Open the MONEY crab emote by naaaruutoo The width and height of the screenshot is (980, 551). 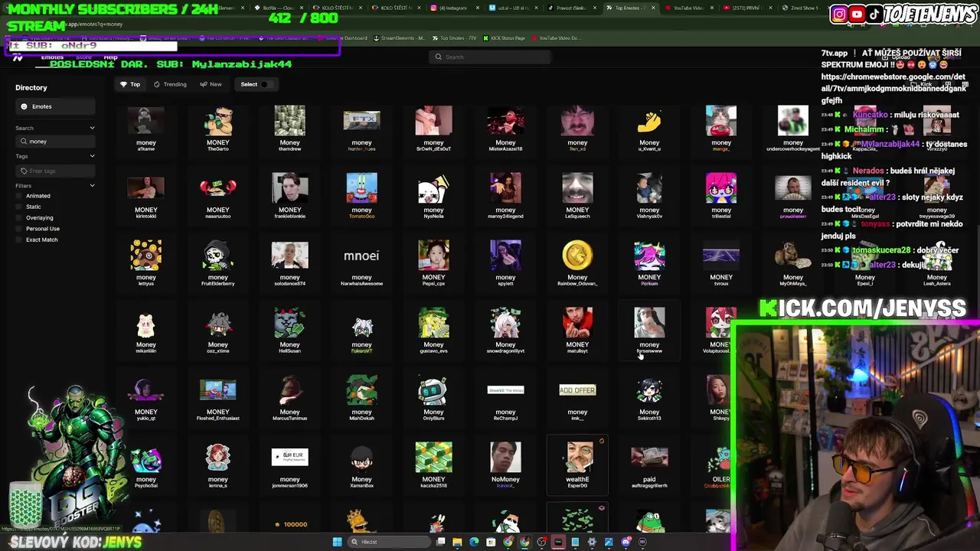217,195
